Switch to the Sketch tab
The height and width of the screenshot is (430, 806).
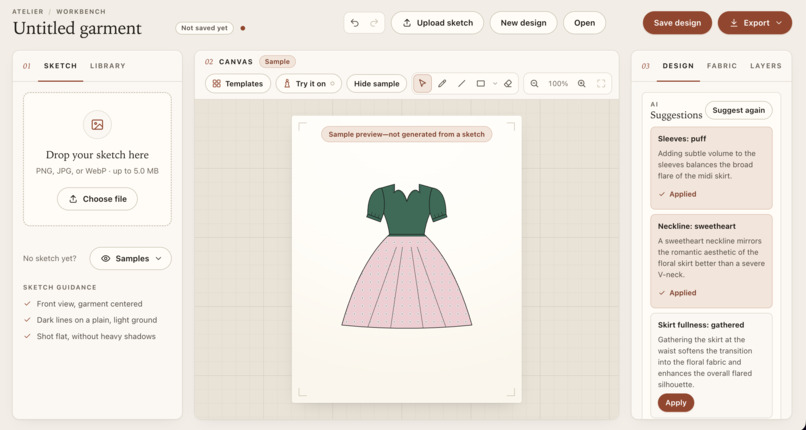pyautogui.click(x=60, y=66)
